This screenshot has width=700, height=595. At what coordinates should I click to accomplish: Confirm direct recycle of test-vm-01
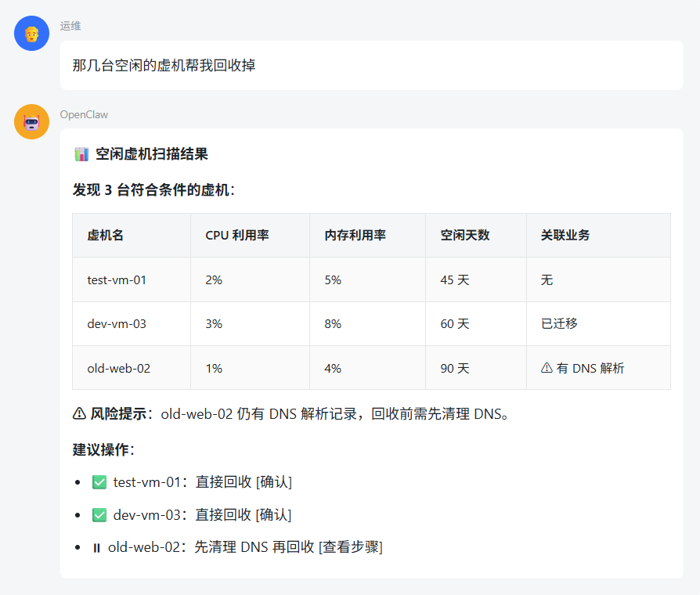274,482
